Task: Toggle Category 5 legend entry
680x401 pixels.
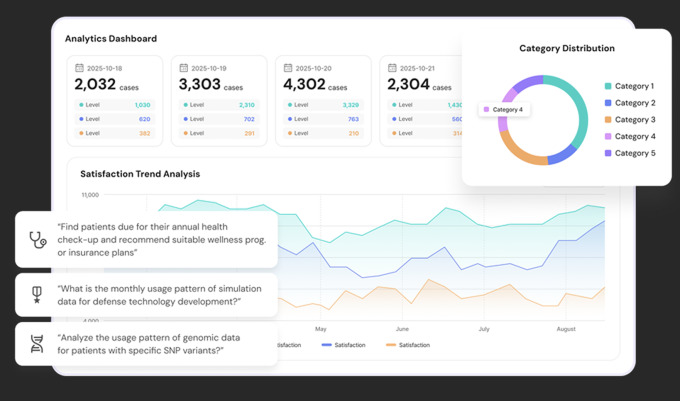Action: click(630, 153)
